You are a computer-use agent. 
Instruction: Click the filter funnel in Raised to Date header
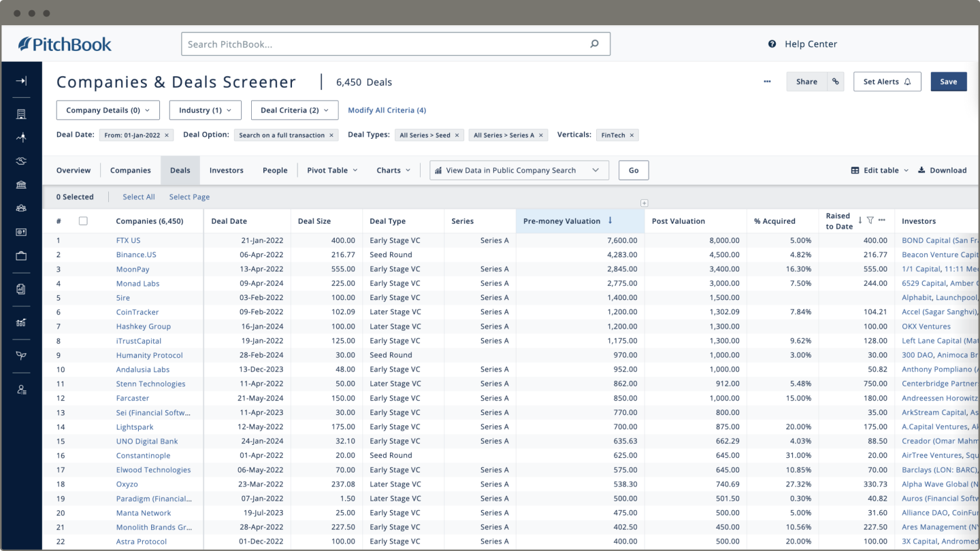coord(870,220)
